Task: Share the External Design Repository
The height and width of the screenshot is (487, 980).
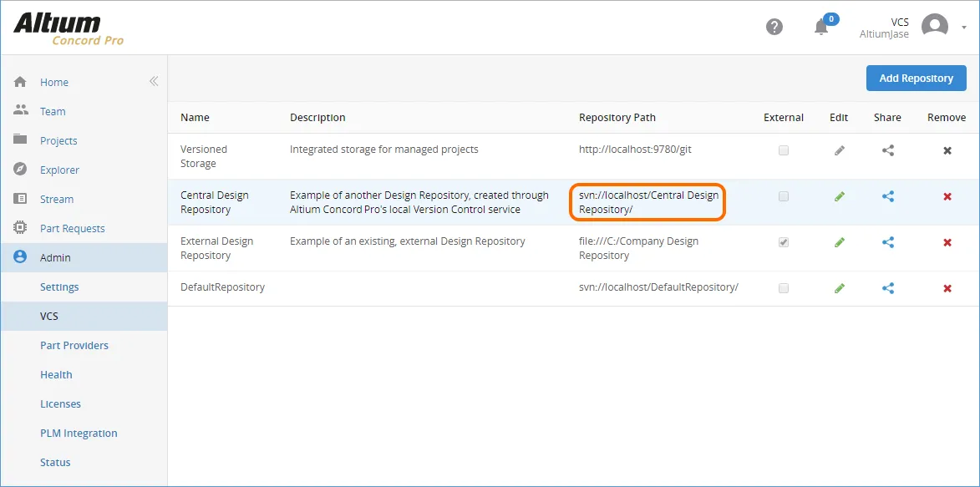Action: tap(887, 242)
